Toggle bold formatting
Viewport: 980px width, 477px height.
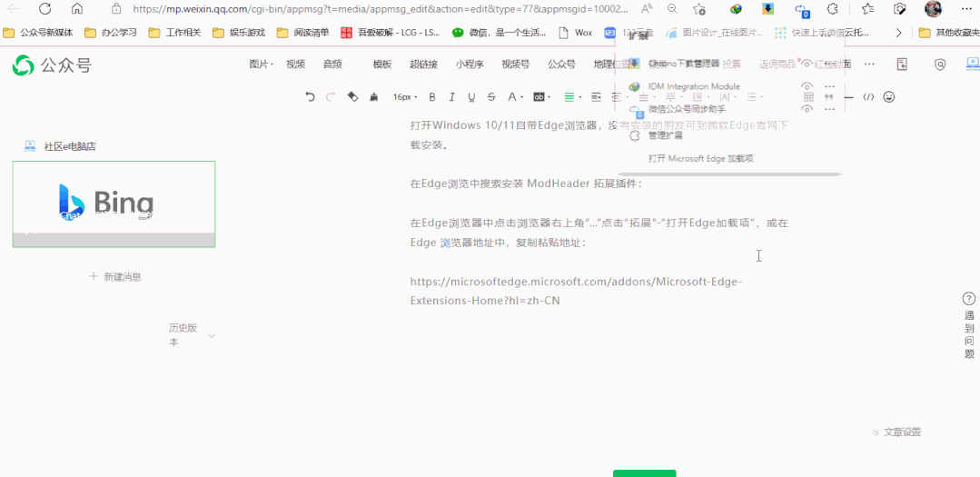[432, 97]
